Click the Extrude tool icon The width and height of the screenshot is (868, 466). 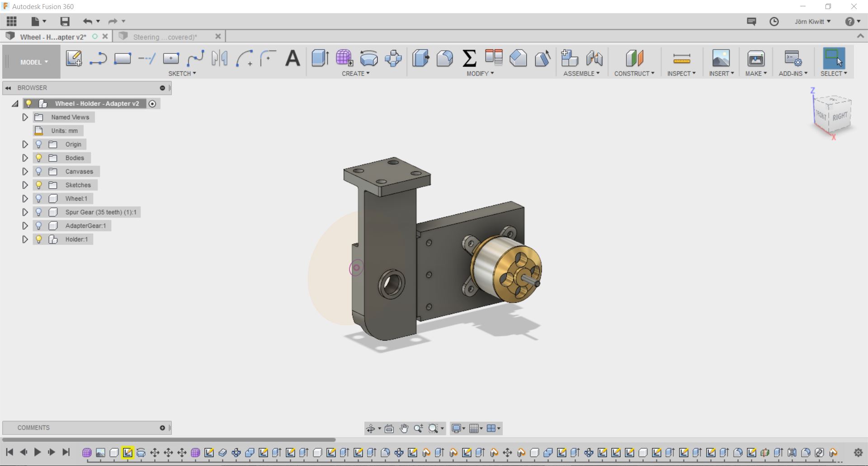coord(320,58)
